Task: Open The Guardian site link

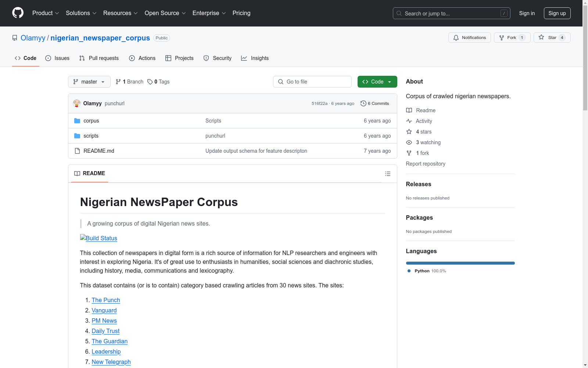Action: click(x=110, y=341)
